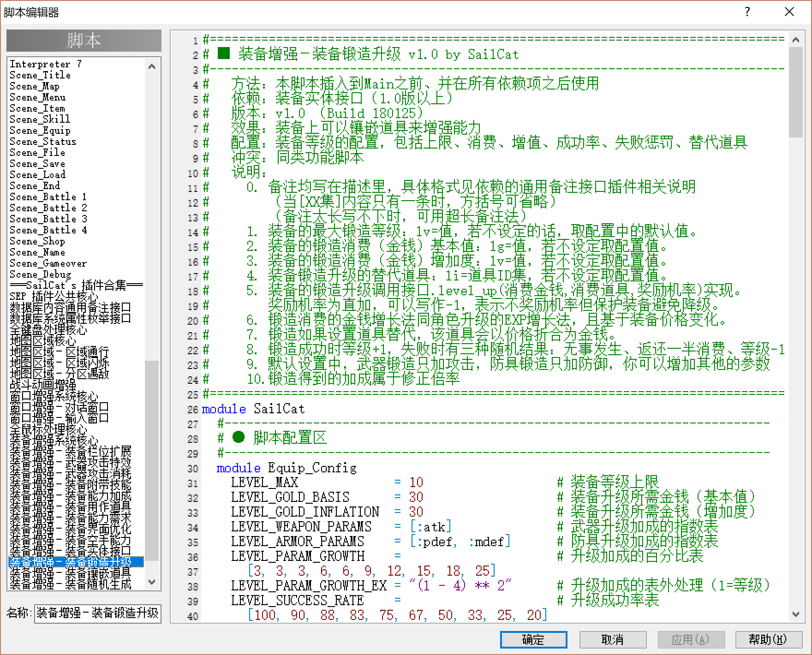812x655 pixels.
Task: Open the Scene_Load script
Action: click(x=38, y=175)
